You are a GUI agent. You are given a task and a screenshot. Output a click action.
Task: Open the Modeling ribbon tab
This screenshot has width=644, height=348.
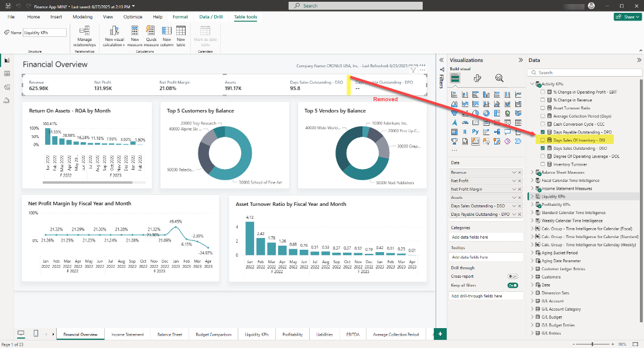pyautogui.click(x=83, y=17)
